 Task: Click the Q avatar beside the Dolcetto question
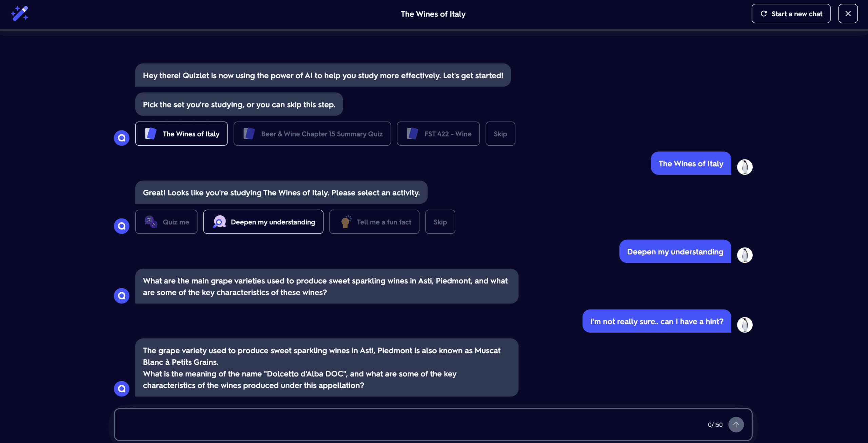[x=121, y=388]
